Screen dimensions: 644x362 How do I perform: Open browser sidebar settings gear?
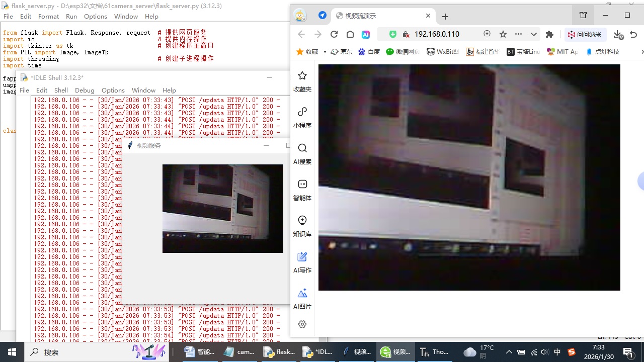(x=302, y=324)
